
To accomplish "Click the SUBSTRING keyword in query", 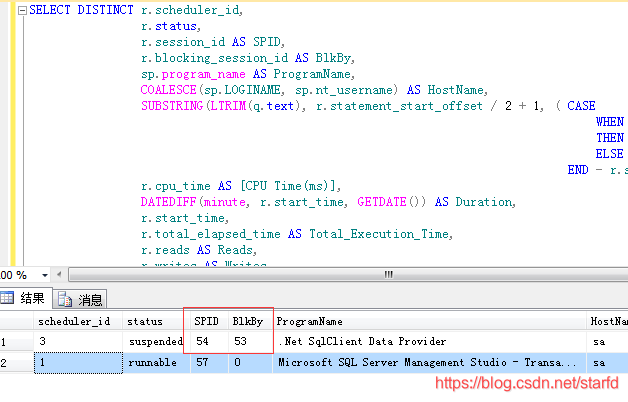I will point(172,106).
